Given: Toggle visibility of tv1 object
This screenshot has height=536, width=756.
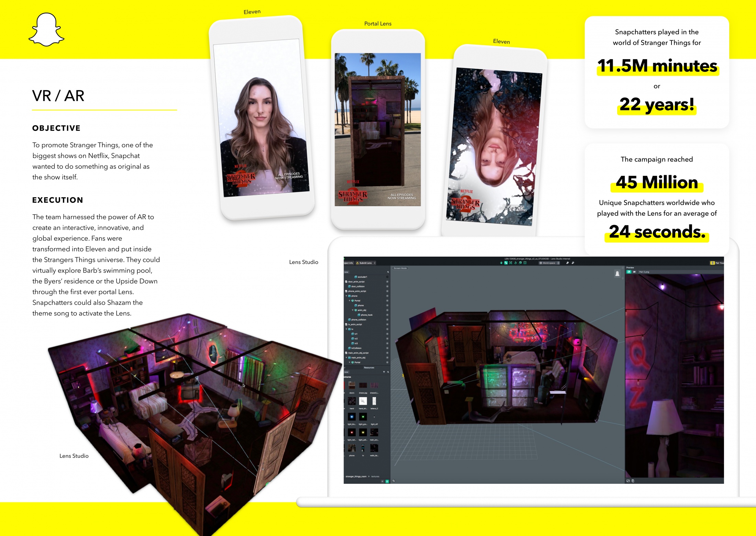Looking at the screenshot, I should coord(387,334).
